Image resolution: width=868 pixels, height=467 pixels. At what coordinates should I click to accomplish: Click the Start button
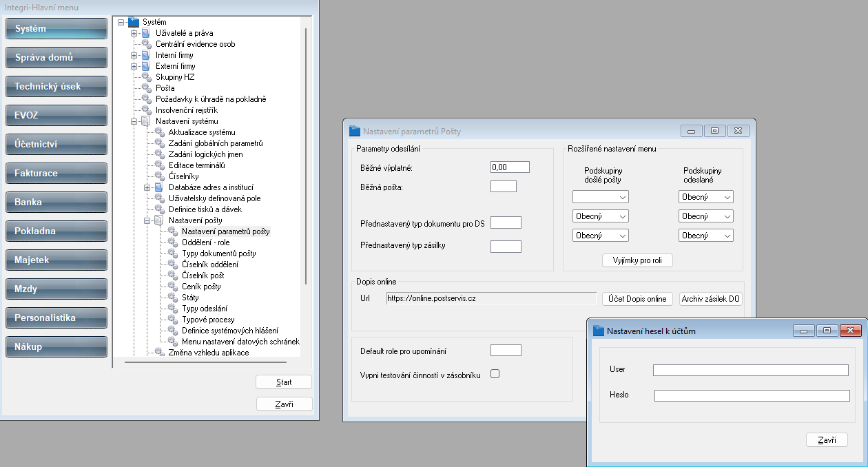click(284, 382)
